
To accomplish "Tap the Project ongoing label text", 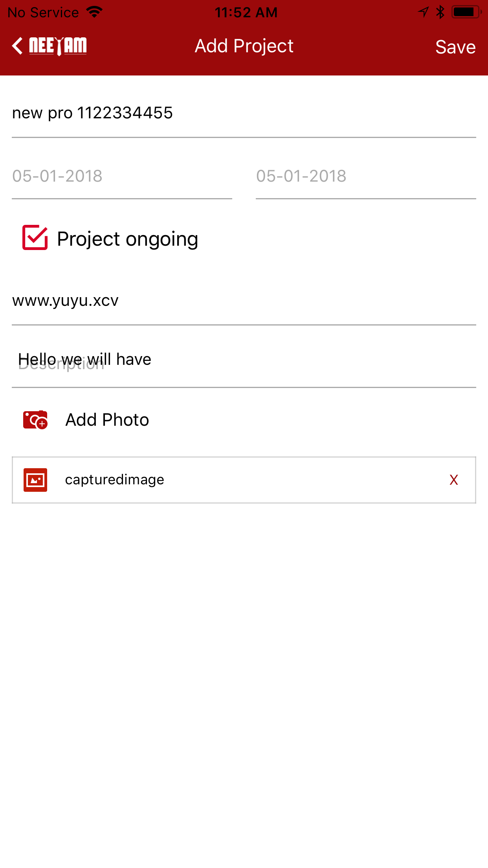I will click(x=128, y=239).
